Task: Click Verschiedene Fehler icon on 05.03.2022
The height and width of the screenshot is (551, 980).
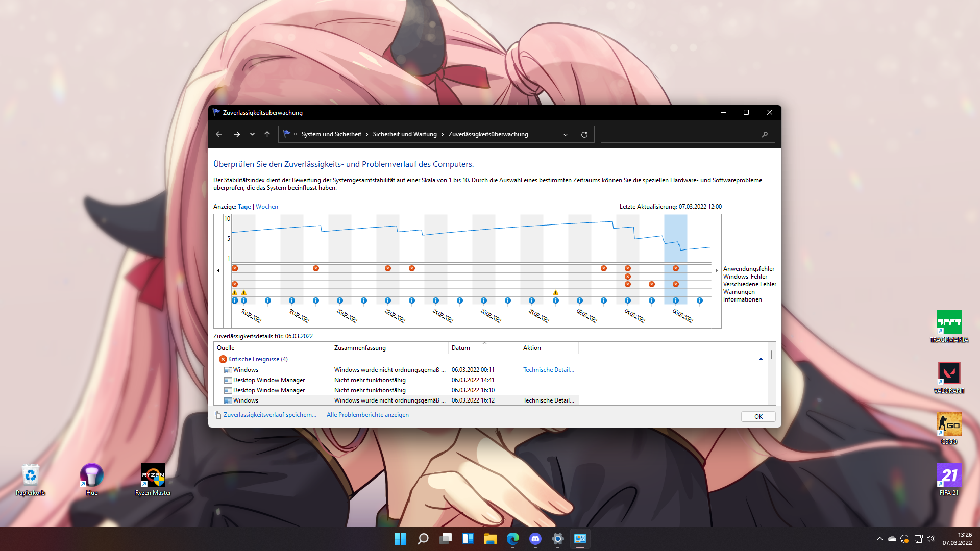Action: coord(652,284)
